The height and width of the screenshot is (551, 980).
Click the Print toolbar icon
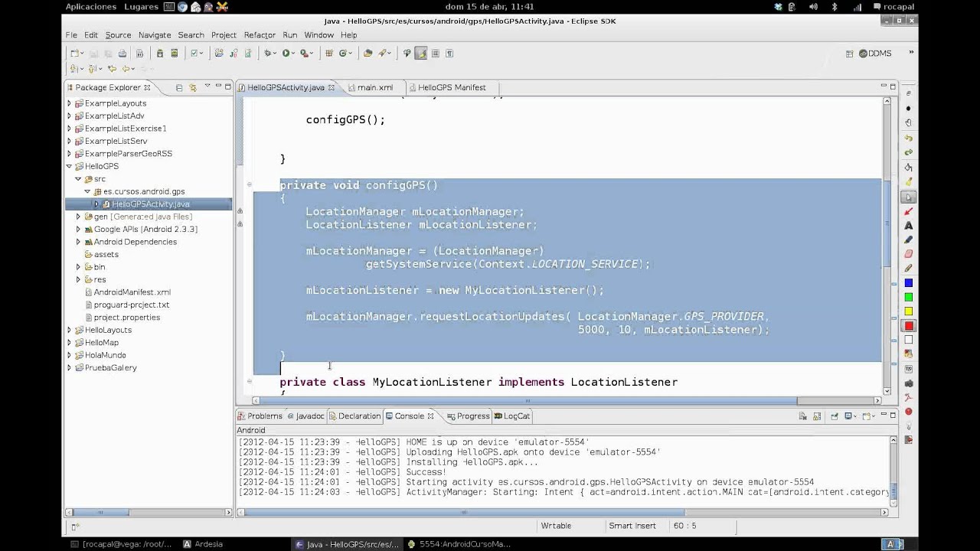pos(122,53)
